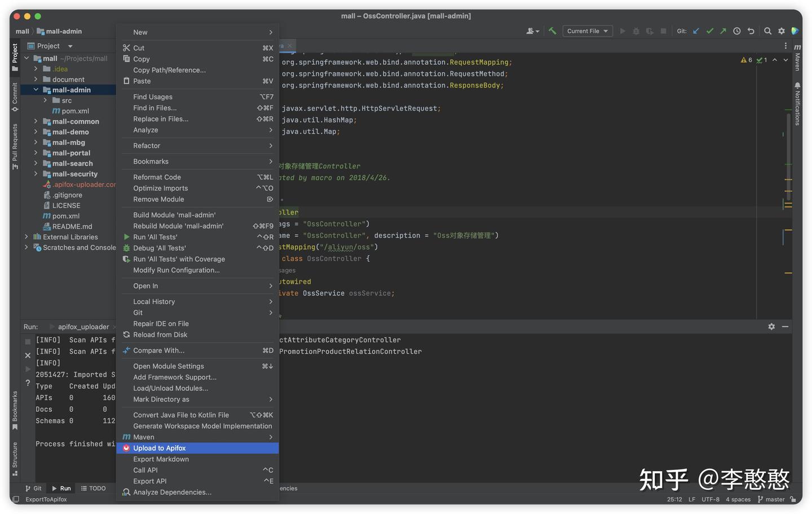Open the master branch popup in the status bar
This screenshot has height=514, width=812.
coord(775,499)
